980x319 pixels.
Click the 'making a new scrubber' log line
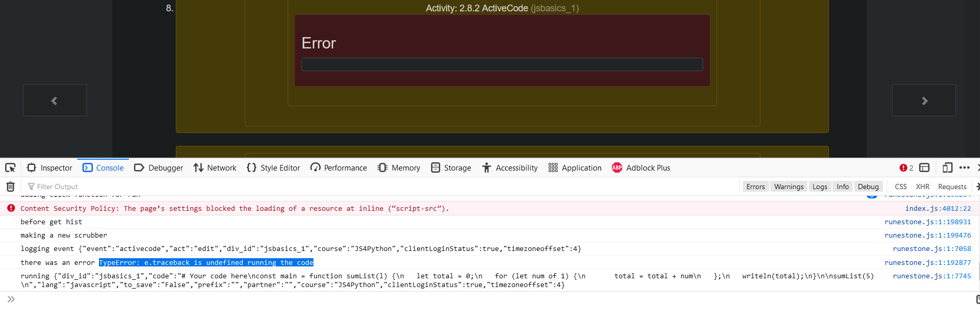[x=63, y=236]
